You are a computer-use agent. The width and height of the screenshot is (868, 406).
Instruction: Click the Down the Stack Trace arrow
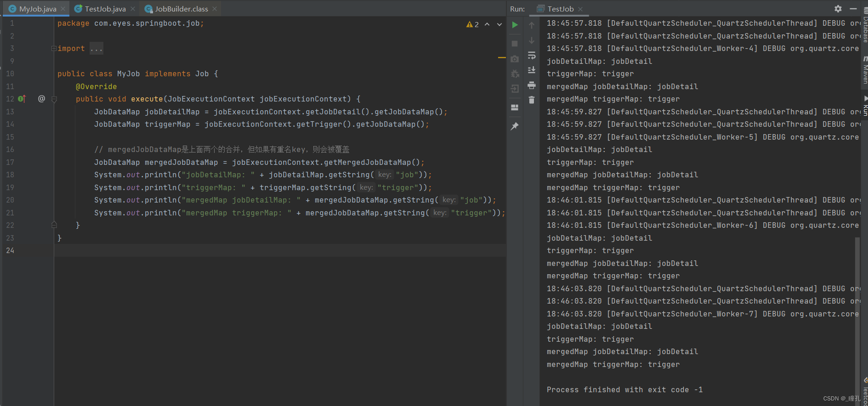(532, 40)
